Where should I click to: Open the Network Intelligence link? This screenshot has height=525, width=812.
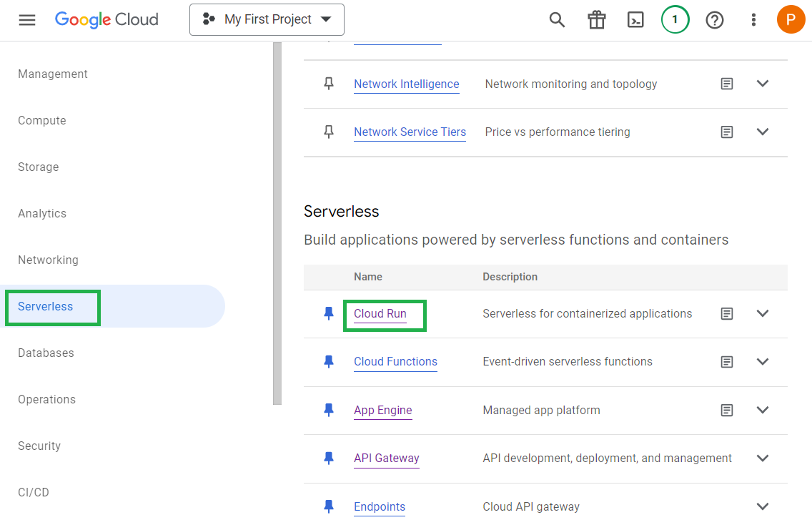click(x=407, y=84)
